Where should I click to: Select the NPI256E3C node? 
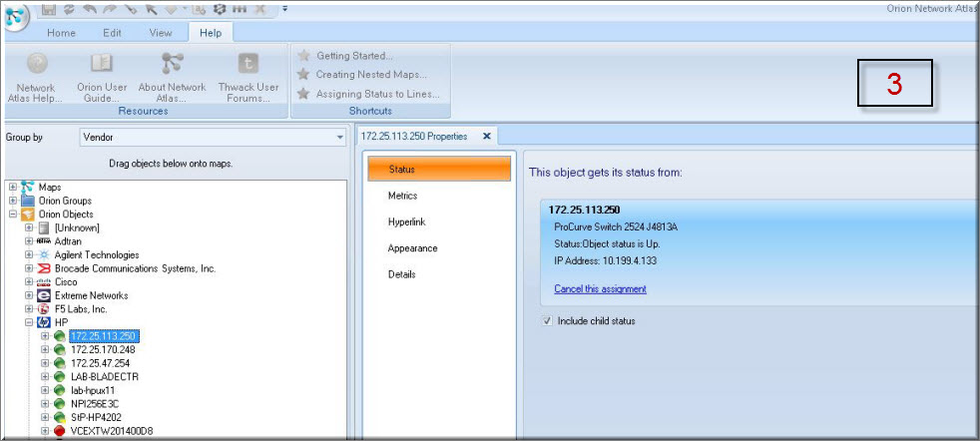(95, 403)
